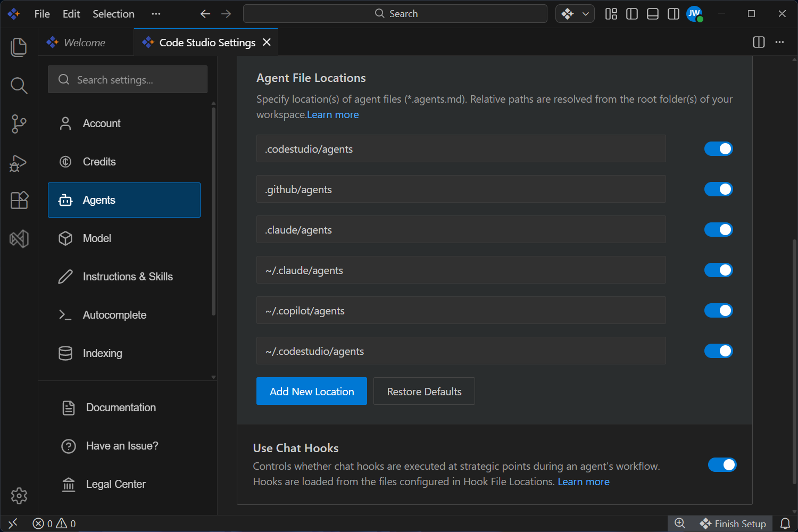
Task: Disable the .claude/agents location toggle
Action: [719, 230]
